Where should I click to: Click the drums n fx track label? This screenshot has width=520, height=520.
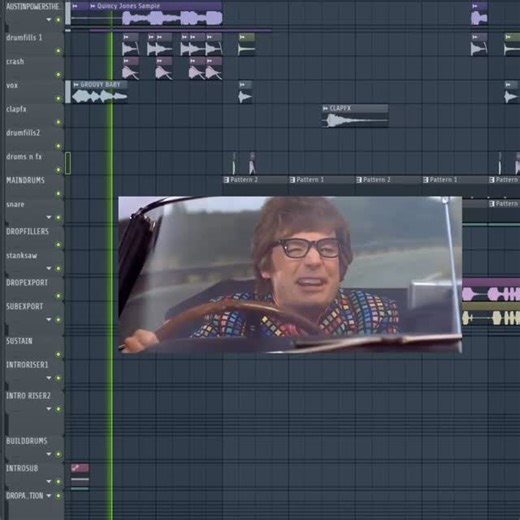[x=24, y=157]
